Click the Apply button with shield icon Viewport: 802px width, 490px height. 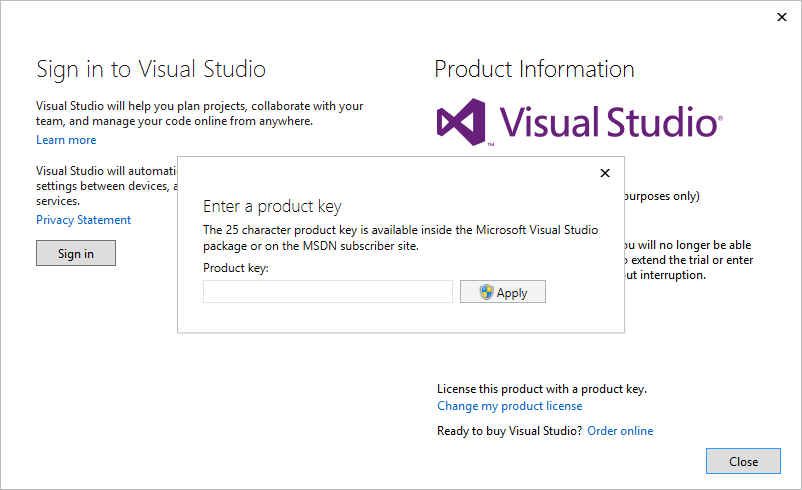click(503, 292)
